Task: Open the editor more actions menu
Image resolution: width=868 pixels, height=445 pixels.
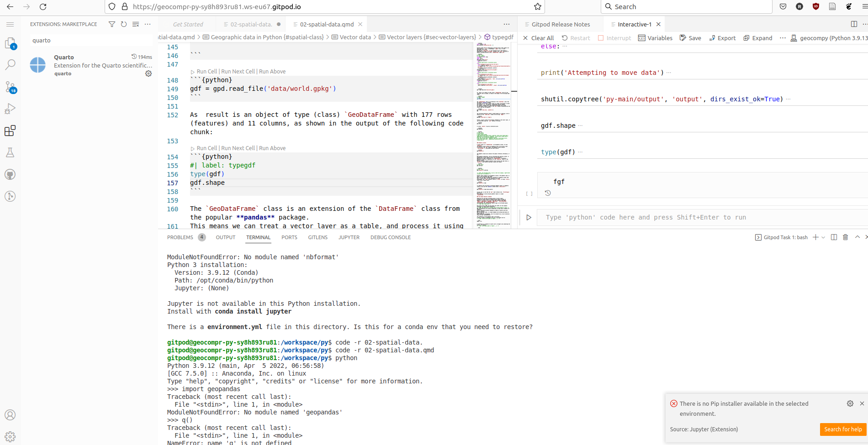Action: tap(506, 24)
